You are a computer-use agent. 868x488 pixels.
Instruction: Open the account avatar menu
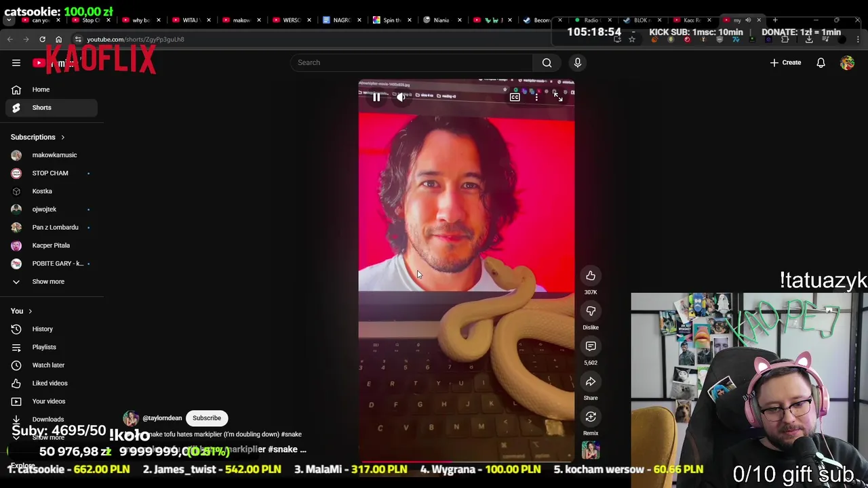[847, 62]
